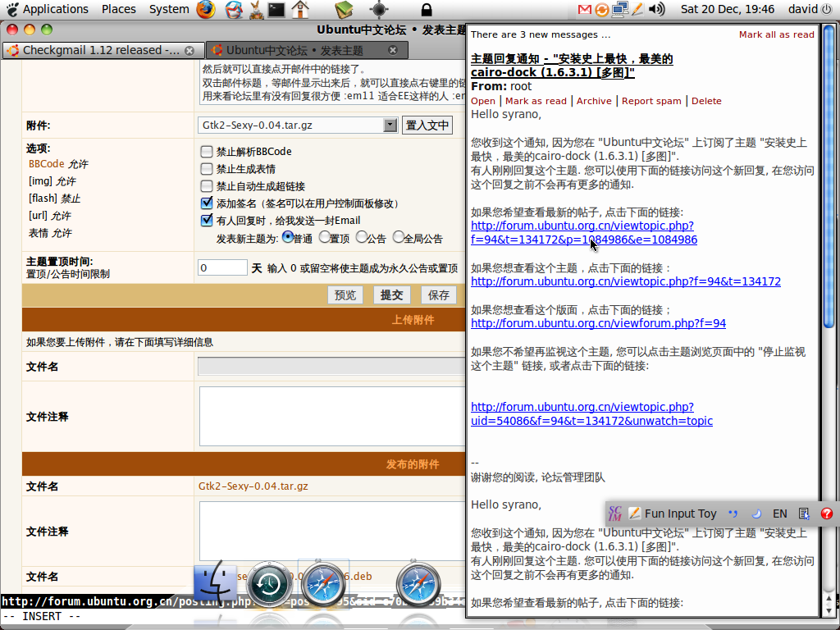Click the power button next to david
840x630 pixels.
pos(828,9)
